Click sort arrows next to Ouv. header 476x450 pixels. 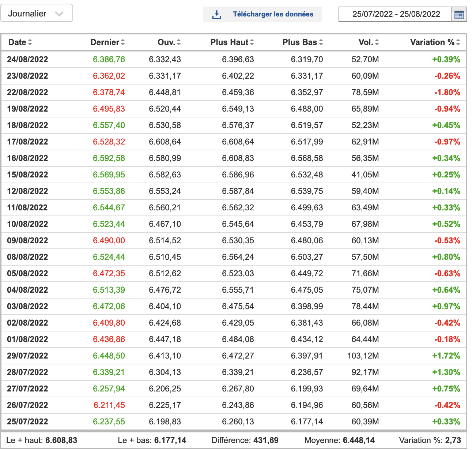[x=179, y=42]
